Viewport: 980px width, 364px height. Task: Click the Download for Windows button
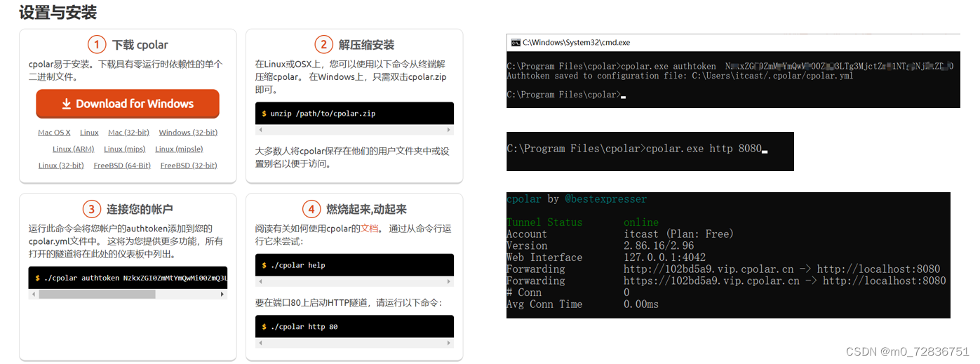click(128, 104)
